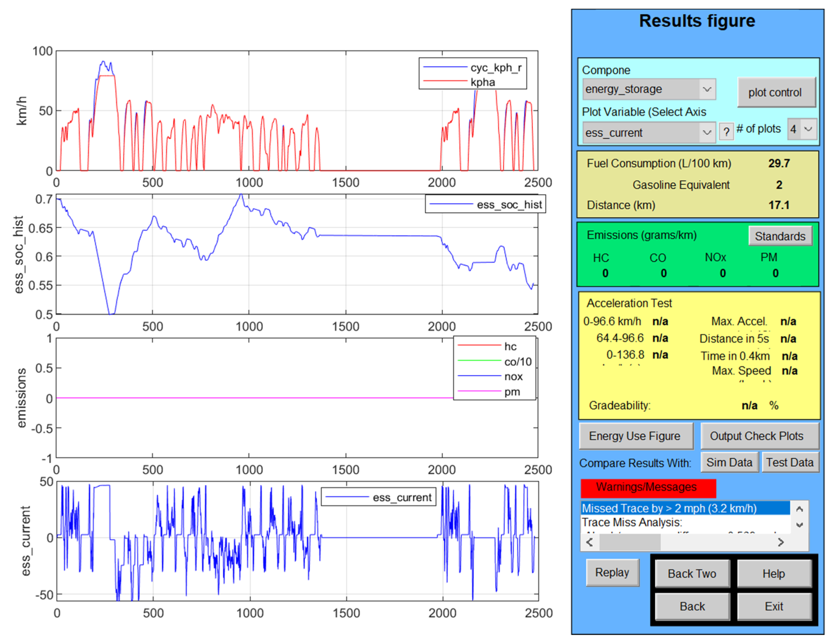Compare results with Sim Data

coord(729,462)
